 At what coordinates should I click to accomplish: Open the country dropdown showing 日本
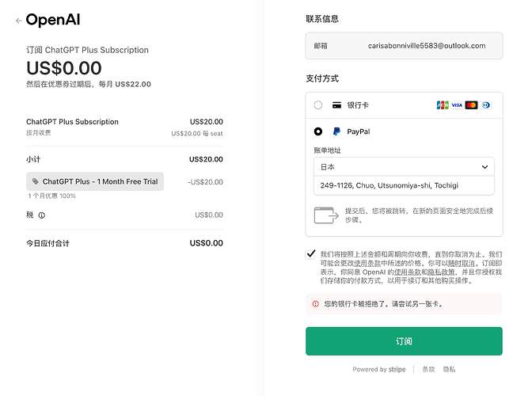[404, 166]
